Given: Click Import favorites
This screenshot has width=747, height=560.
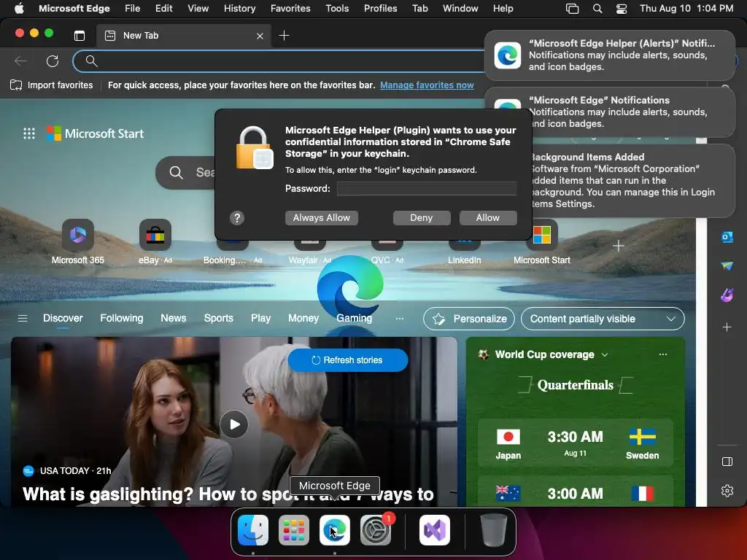Looking at the screenshot, I should click(x=52, y=85).
